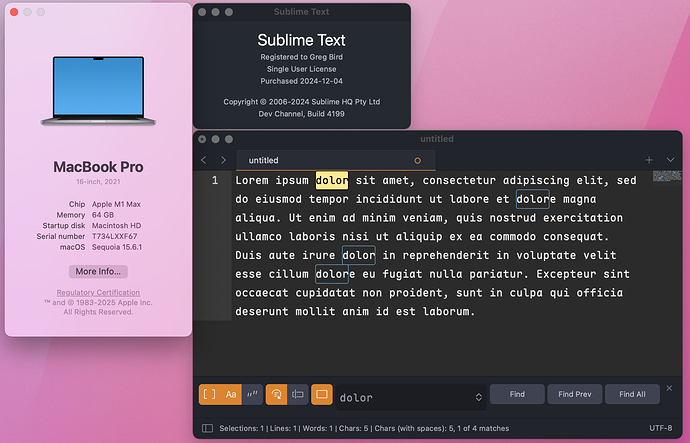
Task: Click the Find button
Action: (517, 394)
